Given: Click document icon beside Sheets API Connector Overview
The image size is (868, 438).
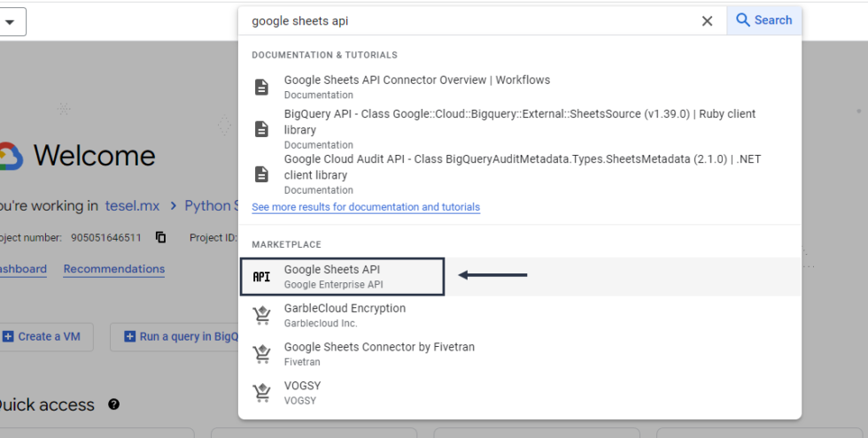Looking at the screenshot, I should coord(261,87).
